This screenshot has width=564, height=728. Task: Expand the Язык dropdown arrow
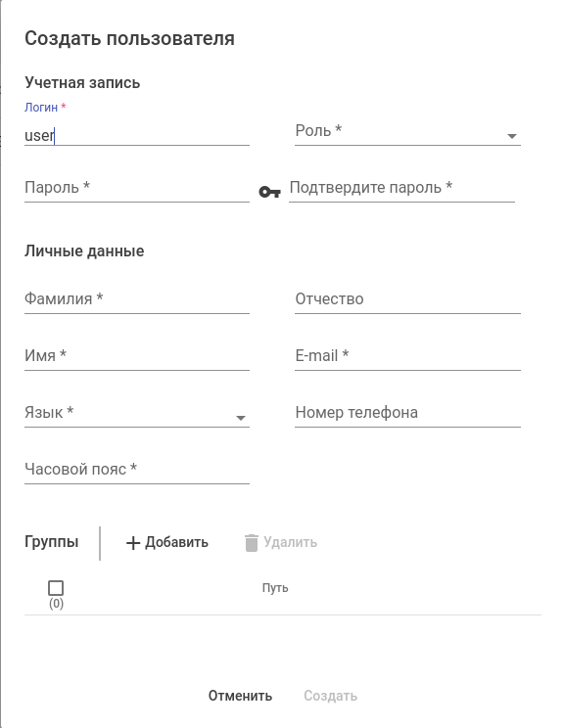pos(241,418)
